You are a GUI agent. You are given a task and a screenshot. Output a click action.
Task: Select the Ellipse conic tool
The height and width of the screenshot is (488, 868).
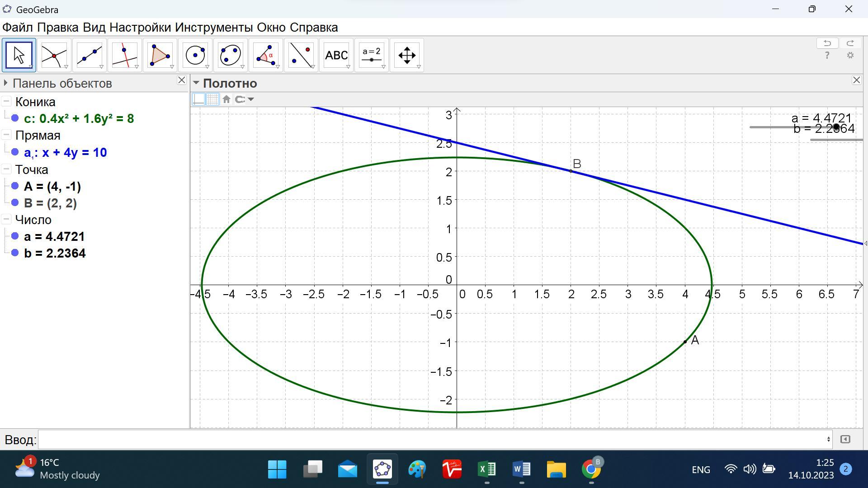[x=231, y=56]
